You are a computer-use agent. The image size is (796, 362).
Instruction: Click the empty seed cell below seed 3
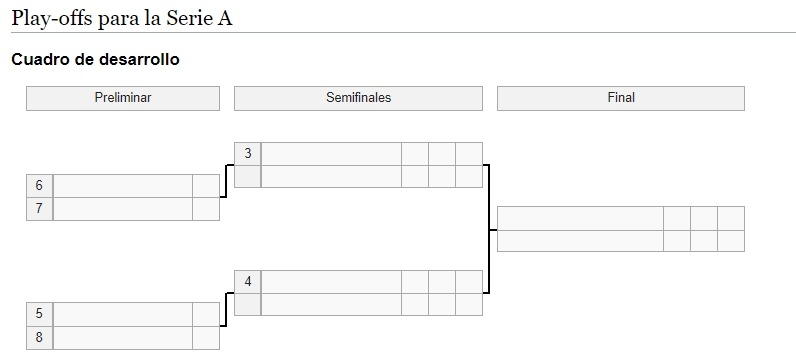[x=248, y=177]
